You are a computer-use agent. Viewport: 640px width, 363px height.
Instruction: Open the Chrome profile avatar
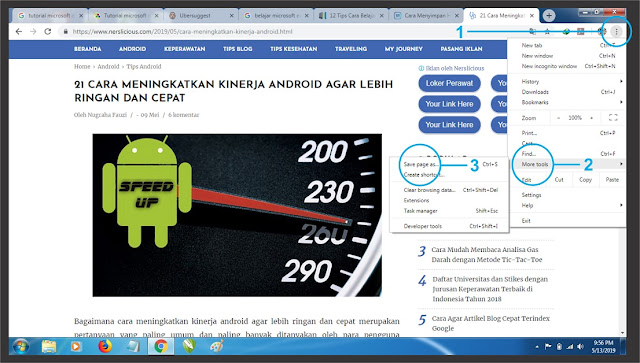tap(602, 31)
